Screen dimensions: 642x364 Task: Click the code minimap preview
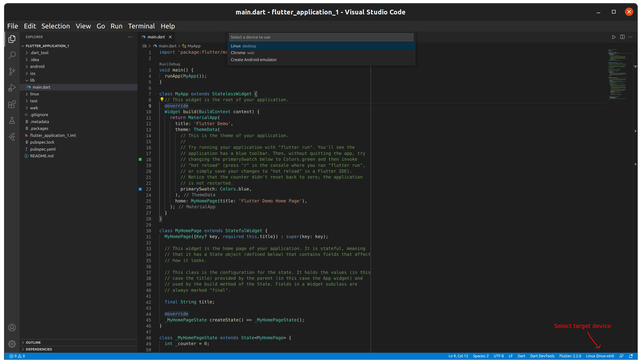point(619,75)
